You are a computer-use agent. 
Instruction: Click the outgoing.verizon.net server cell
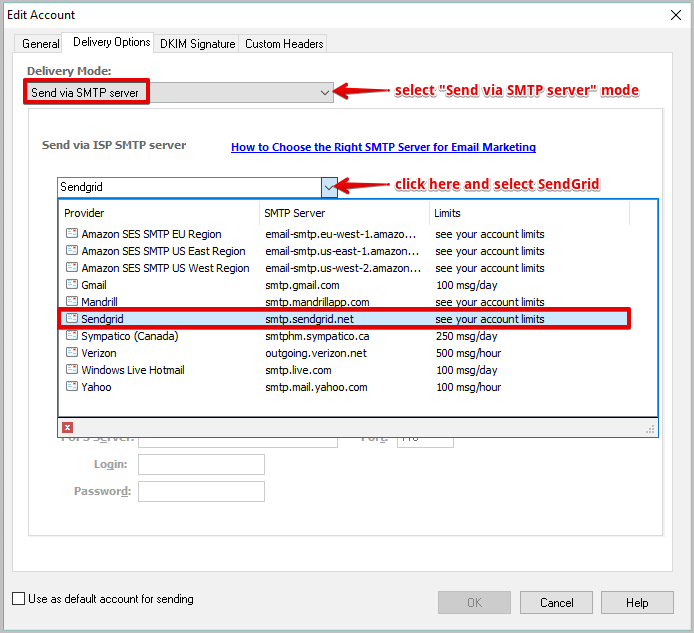316,353
